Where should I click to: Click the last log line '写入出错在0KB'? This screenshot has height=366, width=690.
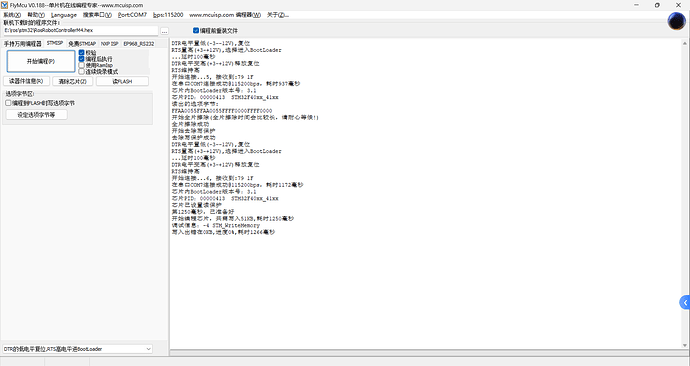pos(223,232)
